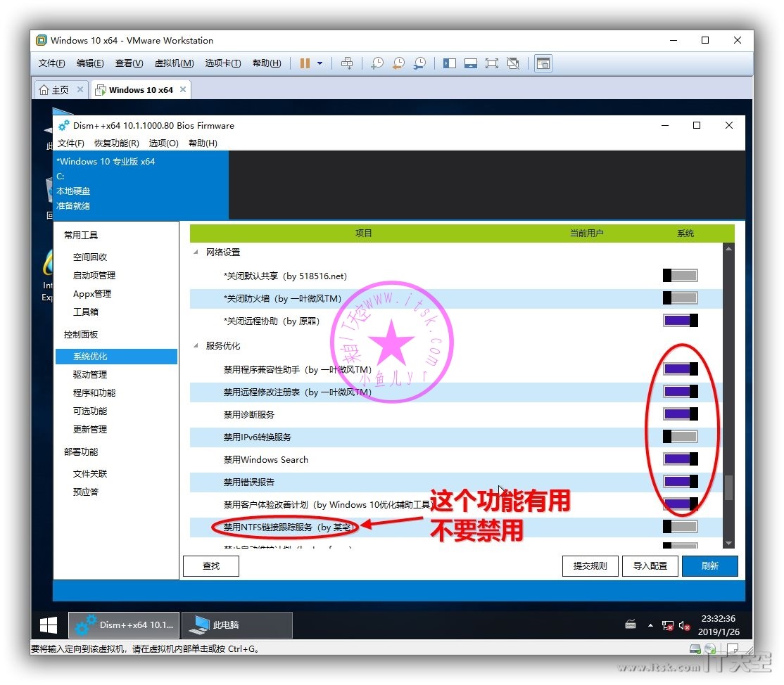Viewport: 784px width, 685px height.
Task: Toggle 禁用NTFS链接跟踪服务 switch
Action: click(680, 527)
